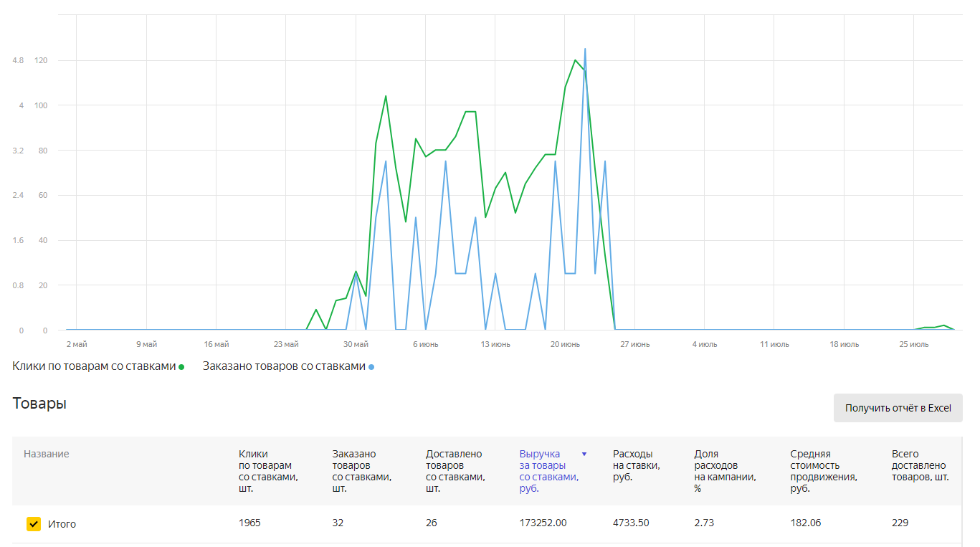Sort by Клики по товарам со ставками column

point(268,471)
